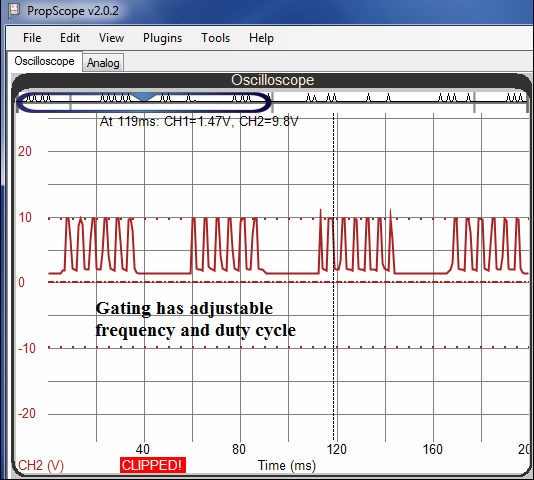Image resolution: width=534 pixels, height=480 pixels.
Task: Open the Help menu
Action: click(261, 38)
